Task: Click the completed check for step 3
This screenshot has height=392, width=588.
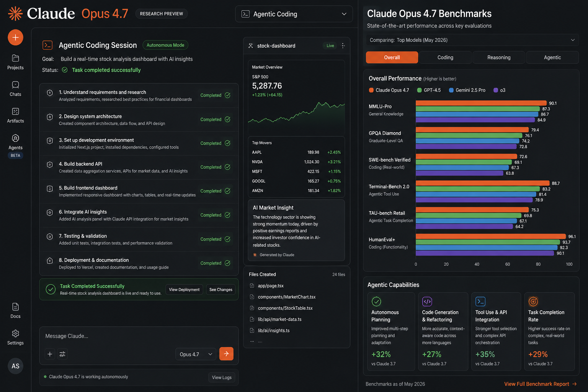Action: 227,143
